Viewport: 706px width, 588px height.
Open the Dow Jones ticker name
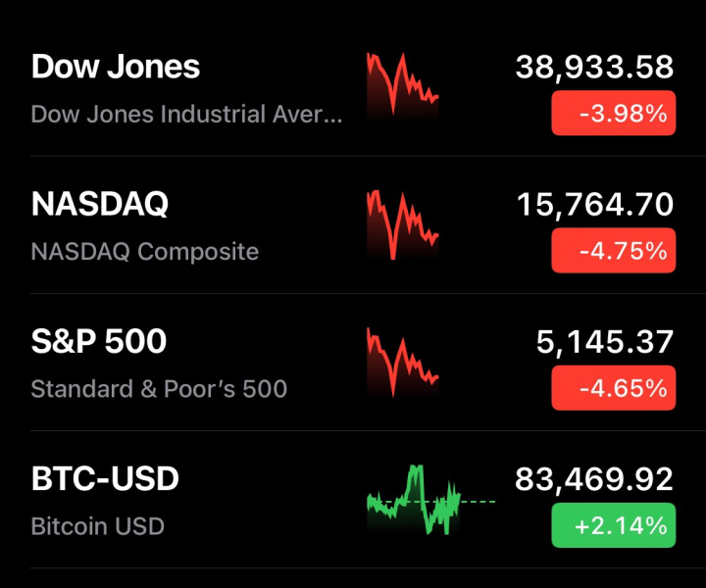tap(116, 67)
